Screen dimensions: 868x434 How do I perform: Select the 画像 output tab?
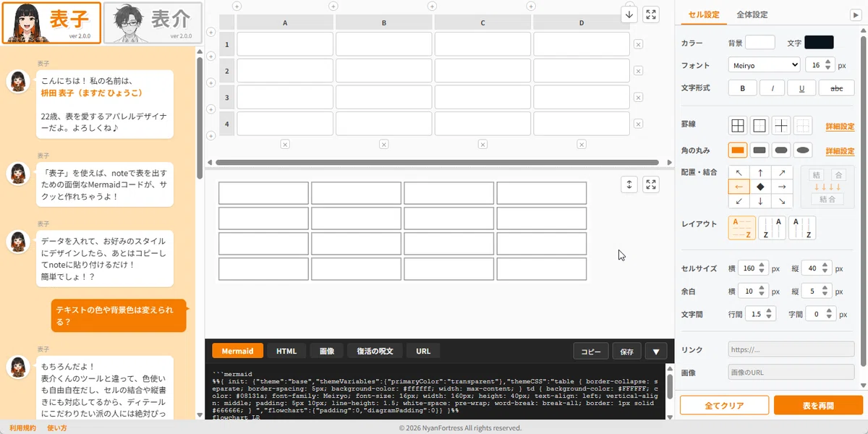coord(327,351)
